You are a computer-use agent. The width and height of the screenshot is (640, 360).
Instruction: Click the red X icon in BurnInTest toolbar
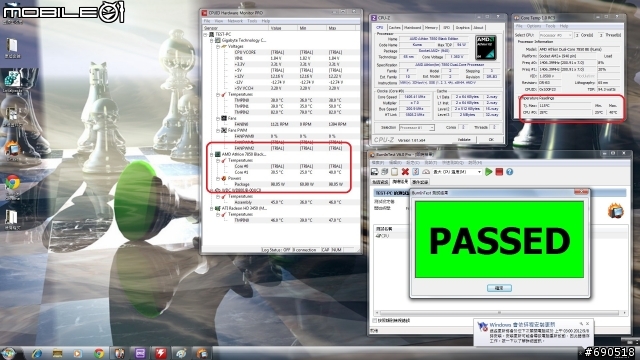(405, 172)
